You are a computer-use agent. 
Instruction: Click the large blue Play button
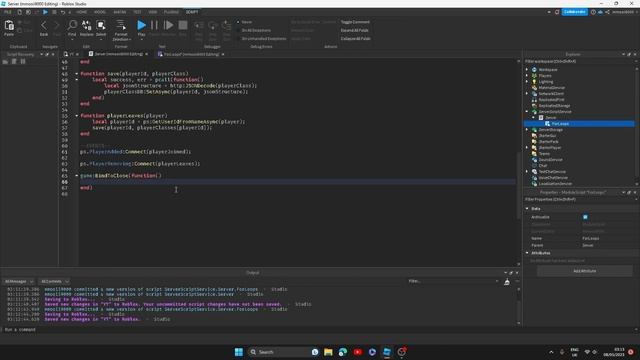click(x=141, y=25)
